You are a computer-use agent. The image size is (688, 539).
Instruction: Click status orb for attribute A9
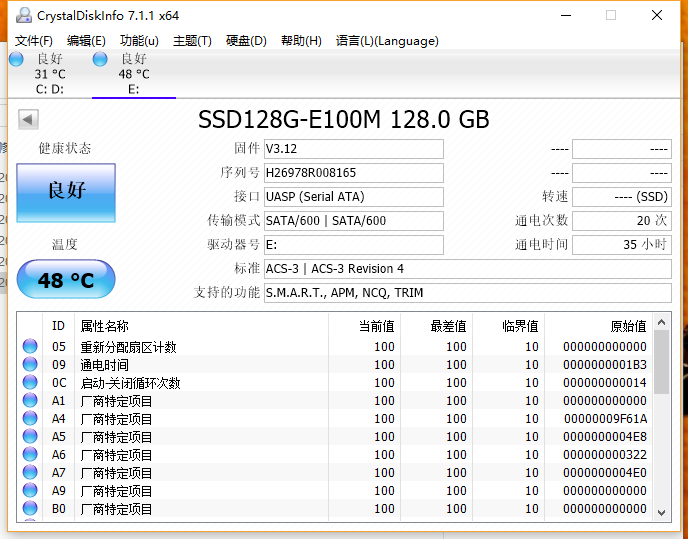30,490
